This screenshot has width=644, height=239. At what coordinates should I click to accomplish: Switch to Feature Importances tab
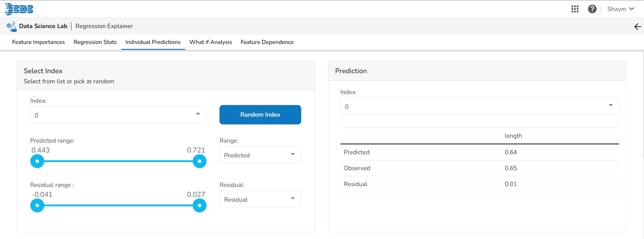click(x=38, y=42)
